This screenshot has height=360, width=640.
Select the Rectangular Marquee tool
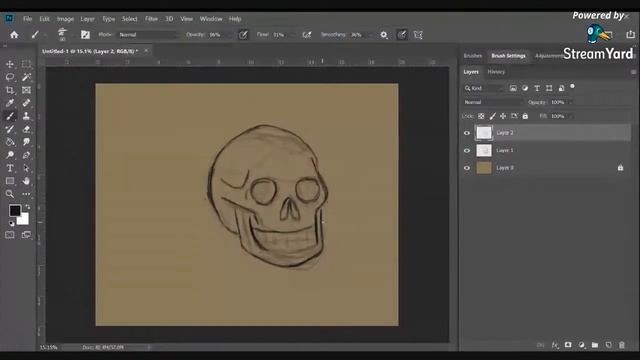point(26,64)
